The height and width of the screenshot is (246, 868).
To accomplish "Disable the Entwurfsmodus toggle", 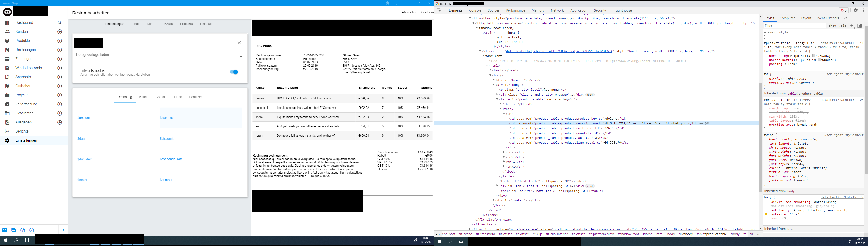I will 234,72.
